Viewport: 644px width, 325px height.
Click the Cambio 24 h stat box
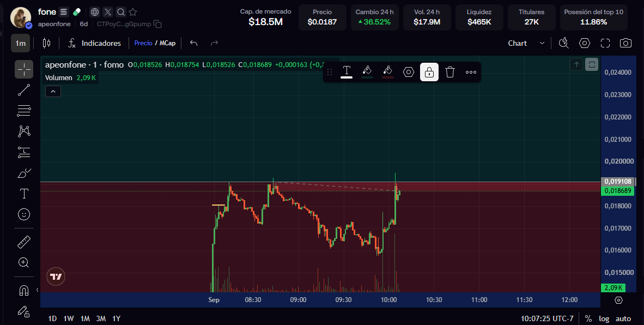pyautogui.click(x=374, y=17)
